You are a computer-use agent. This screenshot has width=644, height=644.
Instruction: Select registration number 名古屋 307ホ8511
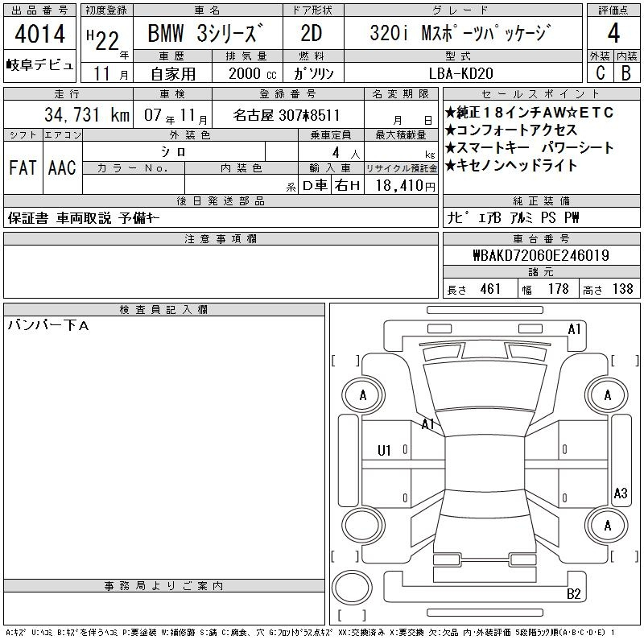(x=287, y=115)
